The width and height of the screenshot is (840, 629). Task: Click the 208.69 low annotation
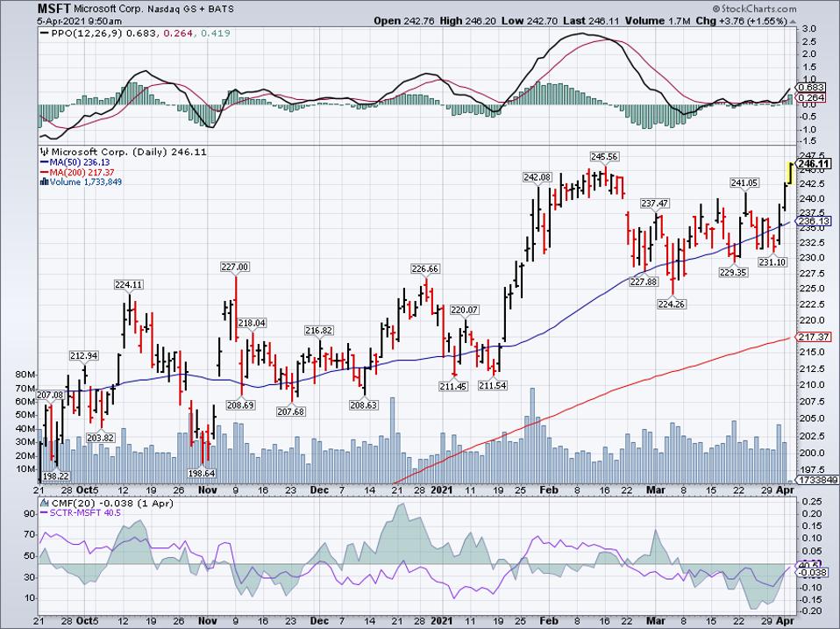[240, 405]
